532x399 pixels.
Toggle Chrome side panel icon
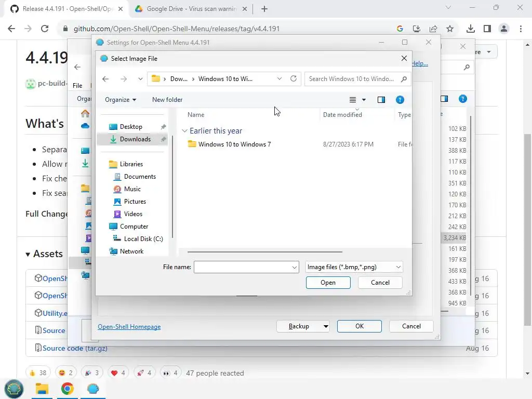[x=487, y=29]
